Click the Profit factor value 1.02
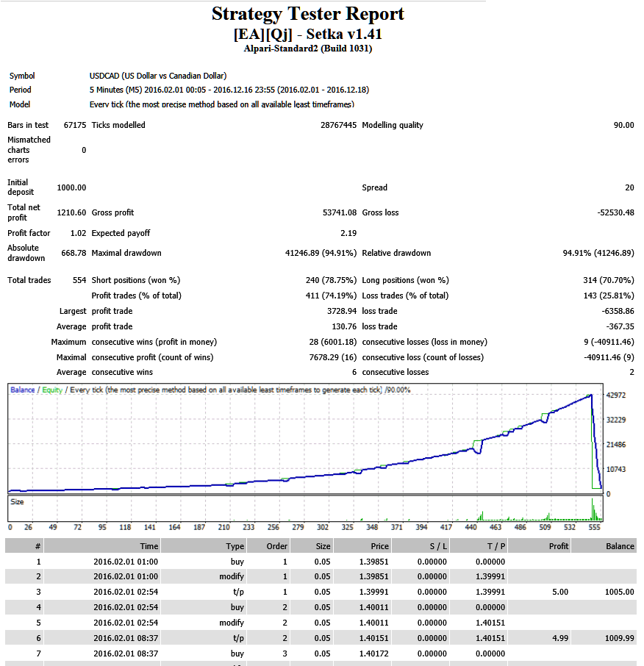This screenshot has height=666, width=644. click(x=78, y=233)
